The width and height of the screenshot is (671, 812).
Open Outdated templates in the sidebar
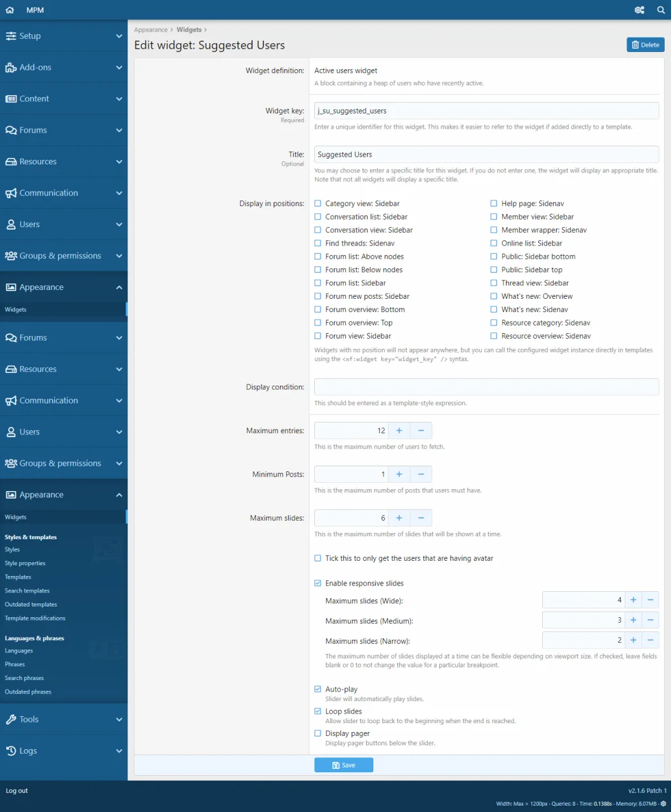pos(31,605)
